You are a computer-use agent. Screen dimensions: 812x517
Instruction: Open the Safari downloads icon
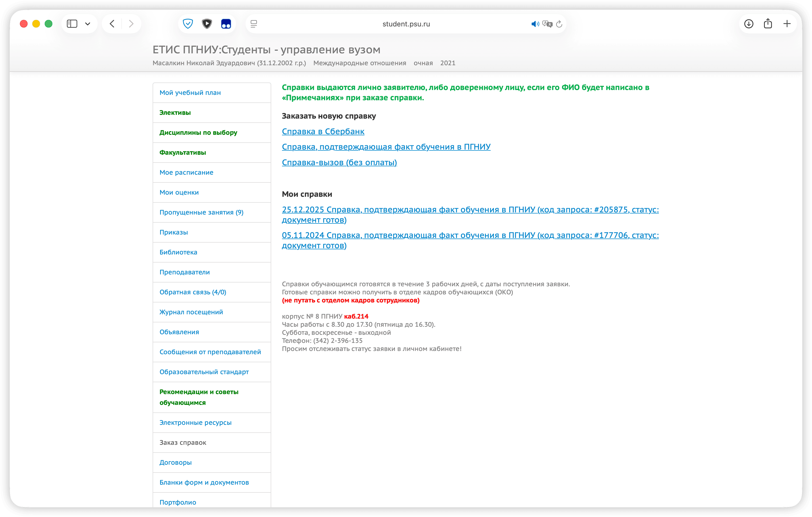pos(749,24)
